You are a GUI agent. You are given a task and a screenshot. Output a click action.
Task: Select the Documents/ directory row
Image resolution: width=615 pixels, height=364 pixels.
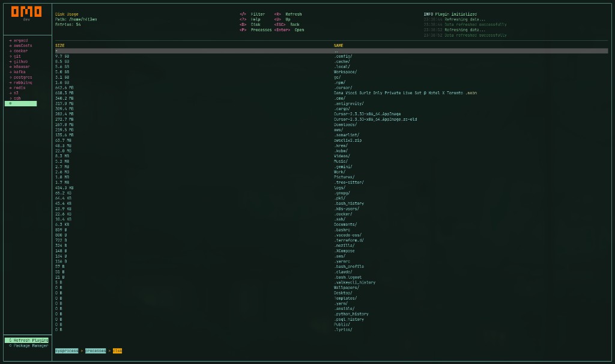coord(332,225)
